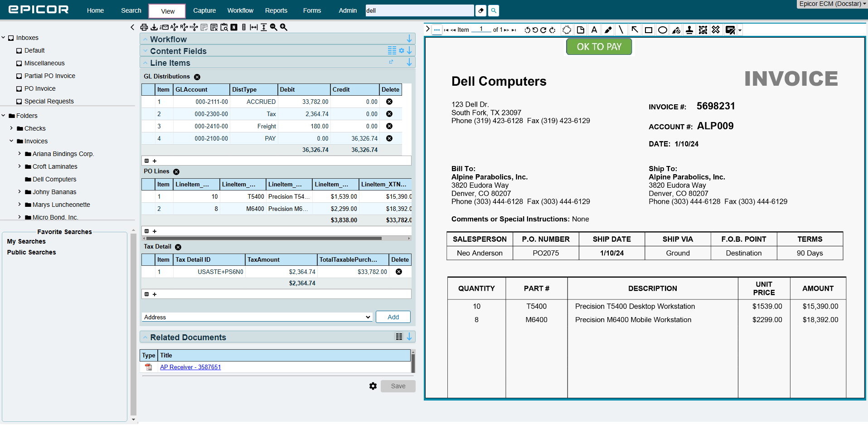This screenshot has width=868, height=430.
Task: Click the black N icon in the toolbar
Action: [234, 27]
